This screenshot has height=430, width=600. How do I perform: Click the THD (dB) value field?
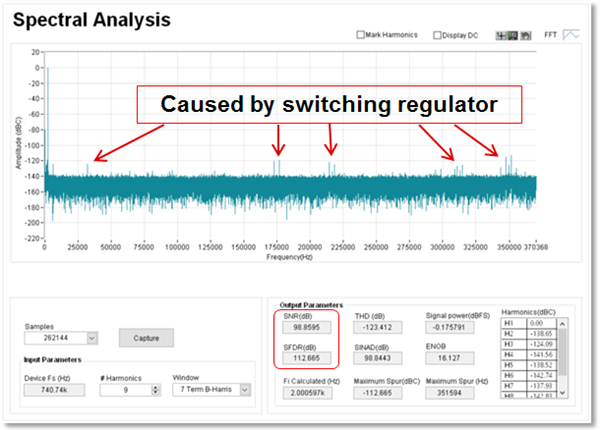[x=377, y=327]
